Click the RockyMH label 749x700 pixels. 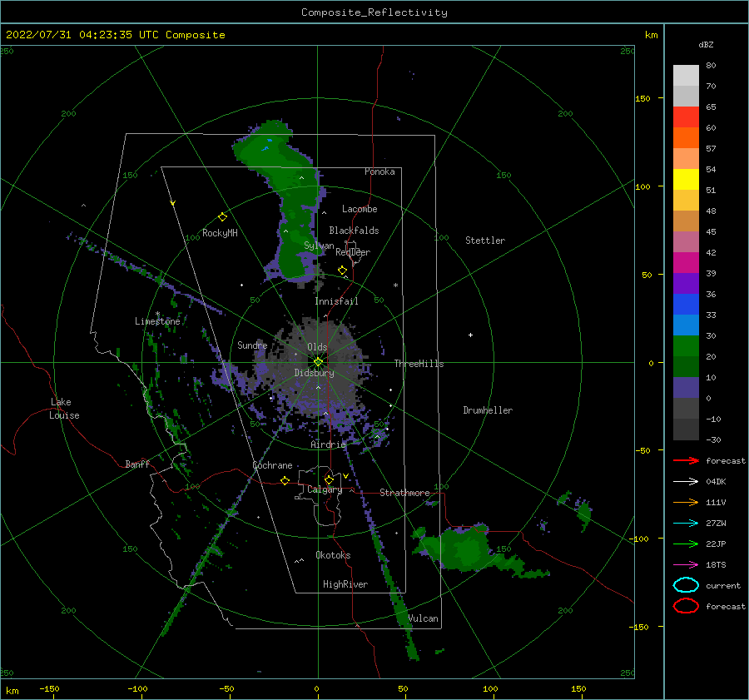pyautogui.click(x=220, y=233)
